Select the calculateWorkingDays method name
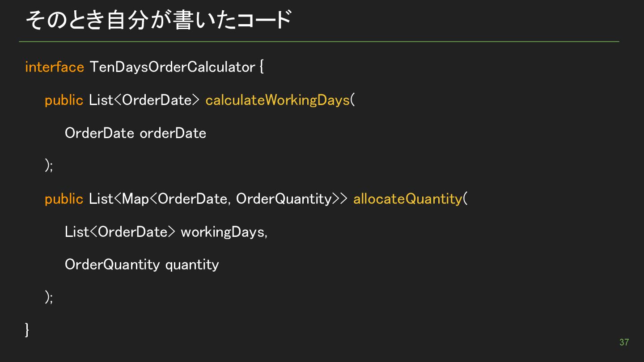This screenshot has width=644, height=362. [x=277, y=100]
